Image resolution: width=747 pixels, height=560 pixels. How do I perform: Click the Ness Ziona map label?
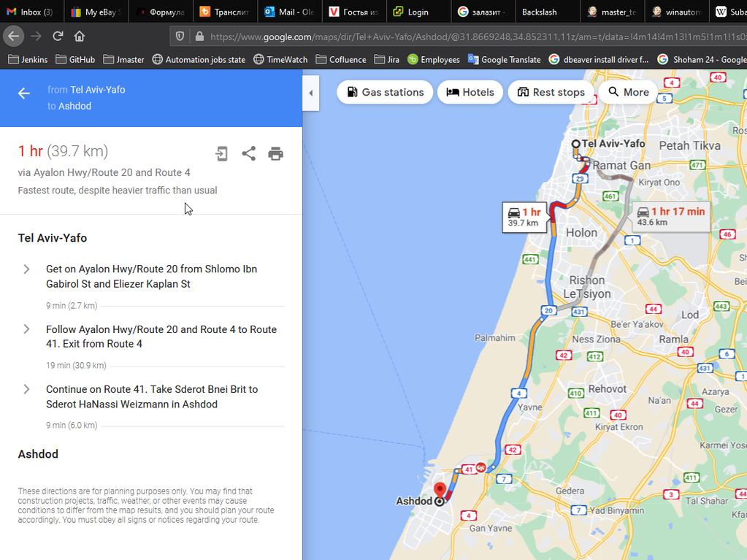[x=596, y=339]
